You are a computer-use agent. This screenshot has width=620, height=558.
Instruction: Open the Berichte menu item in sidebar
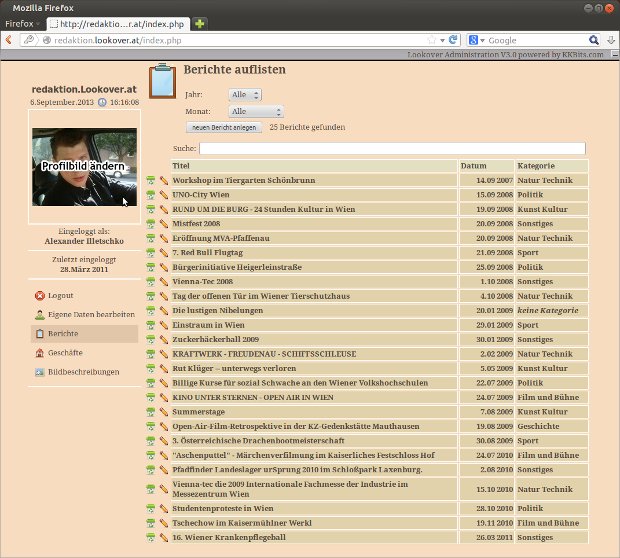[x=85, y=334]
